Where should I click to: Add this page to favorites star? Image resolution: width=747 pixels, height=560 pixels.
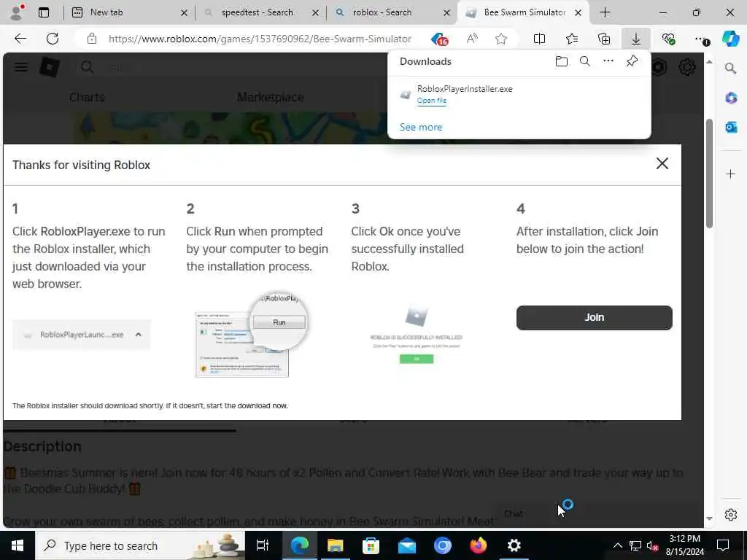pos(500,39)
